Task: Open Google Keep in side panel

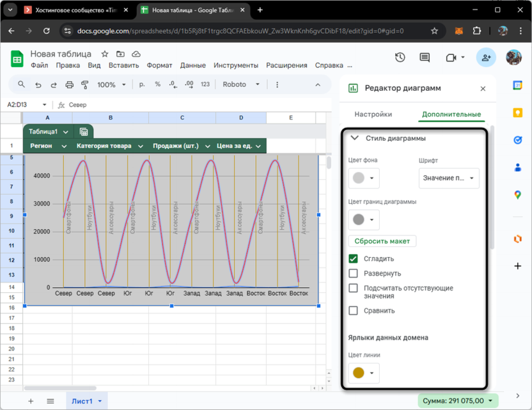Action: coord(518,113)
